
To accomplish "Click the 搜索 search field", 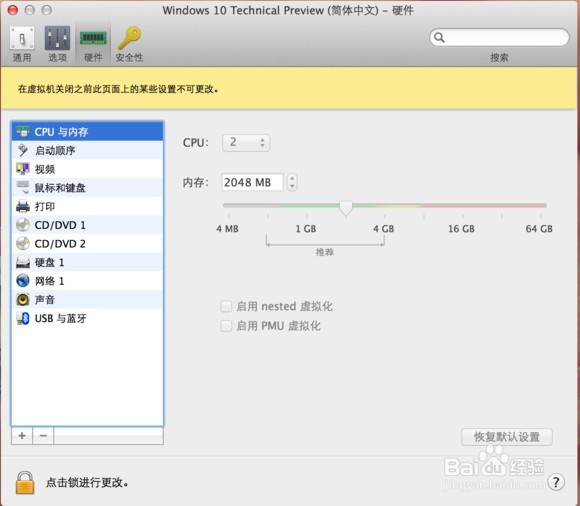I will 499,37.
